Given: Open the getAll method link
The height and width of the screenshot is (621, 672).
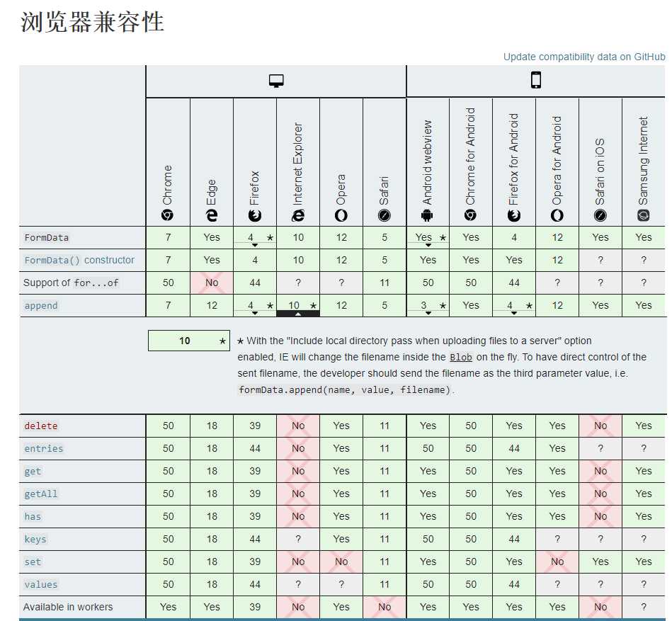Looking at the screenshot, I should [40, 494].
